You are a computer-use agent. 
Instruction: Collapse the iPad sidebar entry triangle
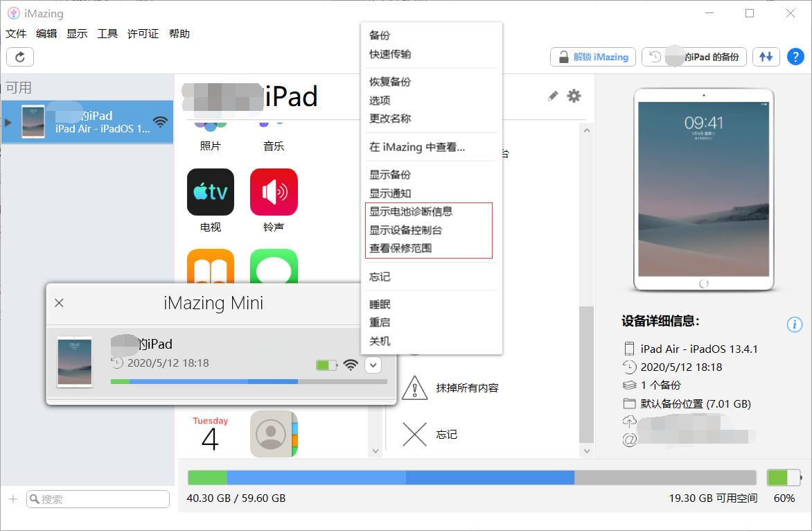8,122
